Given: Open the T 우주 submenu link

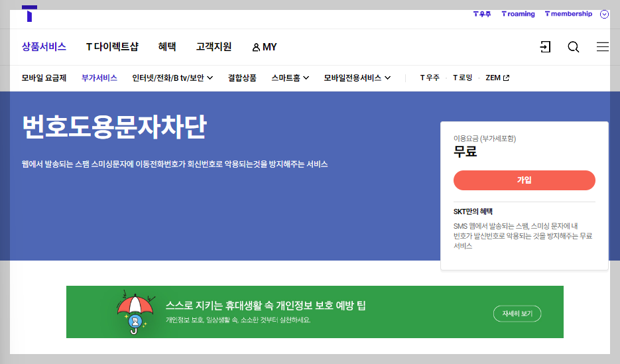Looking at the screenshot, I should click(x=430, y=78).
